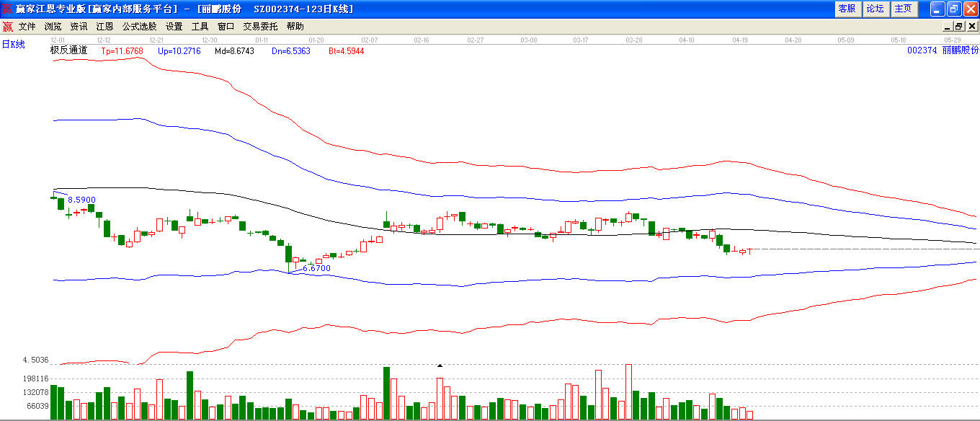Image resolution: width=980 pixels, height=421 pixels.
Task: Open the 公式选股 menu
Action: [139, 27]
